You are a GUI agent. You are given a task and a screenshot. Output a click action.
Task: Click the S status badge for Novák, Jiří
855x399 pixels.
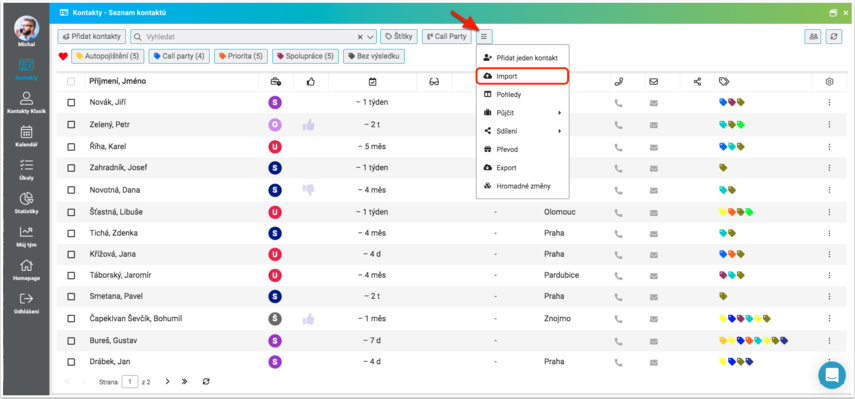click(x=275, y=102)
